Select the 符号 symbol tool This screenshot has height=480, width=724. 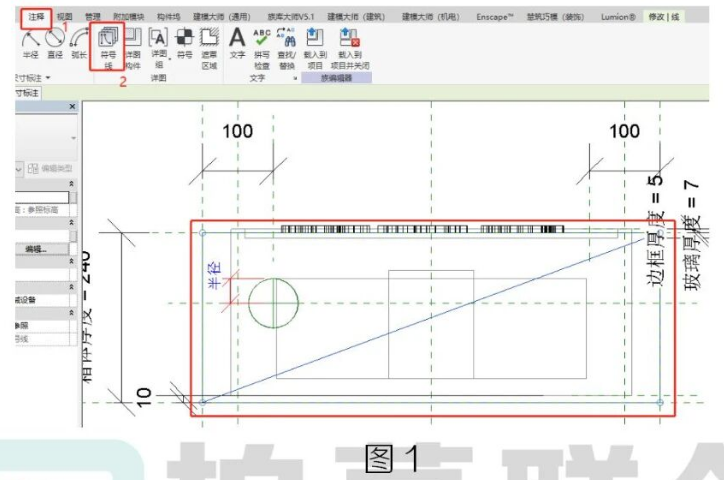tap(185, 43)
